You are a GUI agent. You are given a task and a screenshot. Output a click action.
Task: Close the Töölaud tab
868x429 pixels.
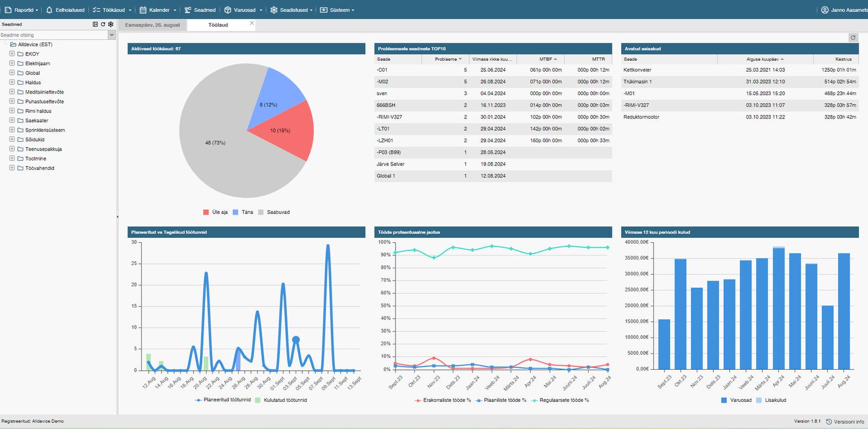(x=252, y=23)
